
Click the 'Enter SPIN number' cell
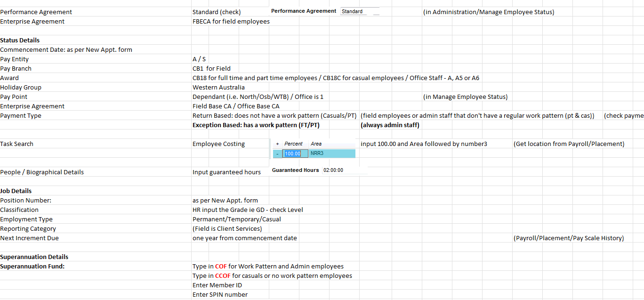220,294
